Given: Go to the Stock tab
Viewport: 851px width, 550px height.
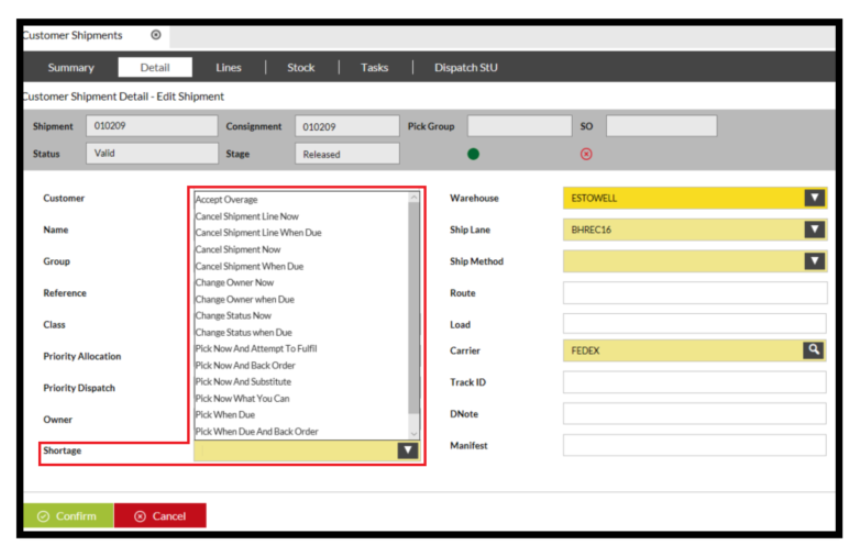Looking at the screenshot, I should 301,68.
